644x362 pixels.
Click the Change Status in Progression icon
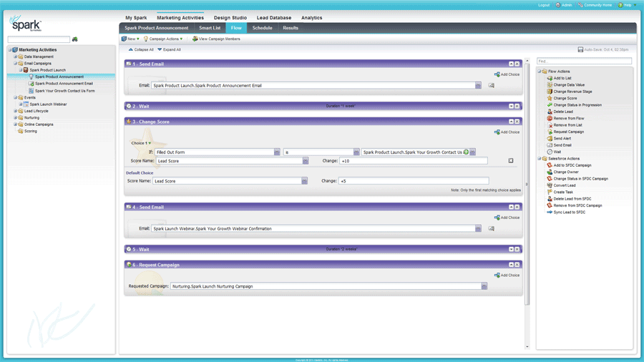coord(550,104)
